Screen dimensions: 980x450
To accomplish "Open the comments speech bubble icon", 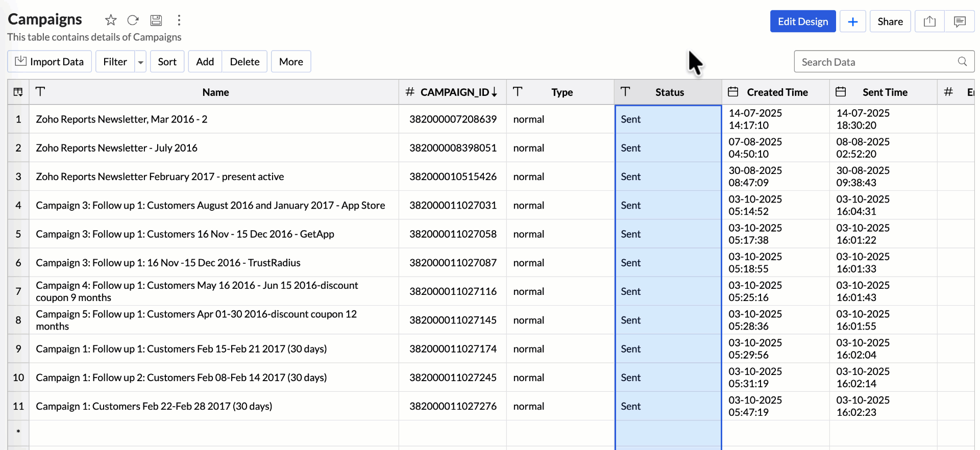I will pyautogui.click(x=960, y=21).
